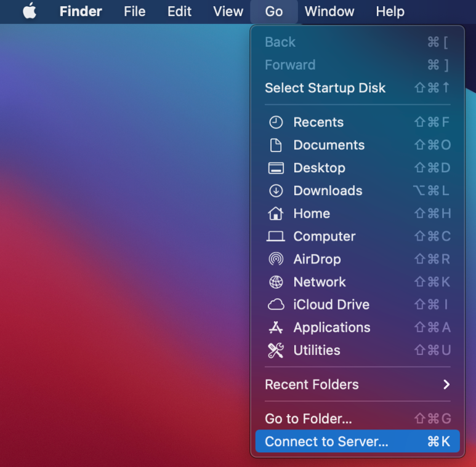
Task: Select the Documents label
Action: (x=329, y=145)
